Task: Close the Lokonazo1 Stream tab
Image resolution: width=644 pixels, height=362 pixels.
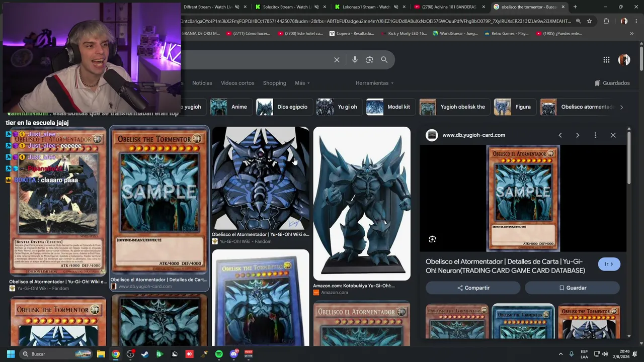Action: click(x=405, y=7)
